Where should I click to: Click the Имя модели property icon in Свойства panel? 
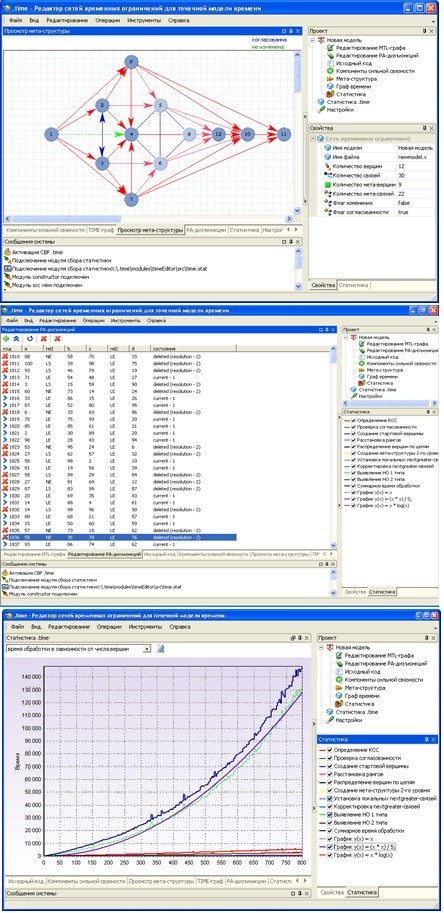[x=327, y=148]
